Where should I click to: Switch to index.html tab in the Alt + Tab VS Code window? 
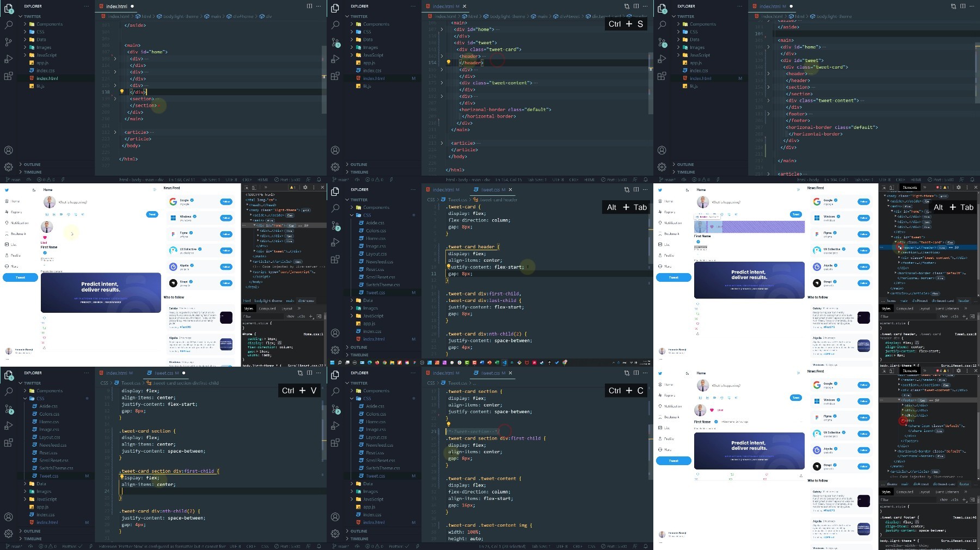pos(444,190)
